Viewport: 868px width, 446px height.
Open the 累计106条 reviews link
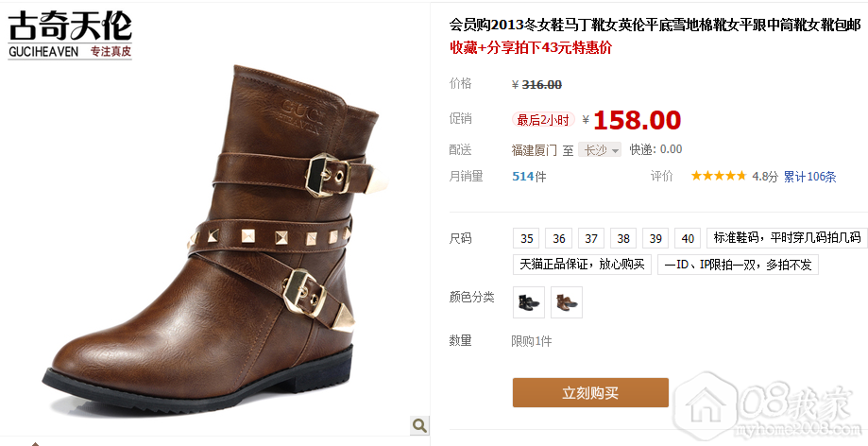(x=809, y=177)
